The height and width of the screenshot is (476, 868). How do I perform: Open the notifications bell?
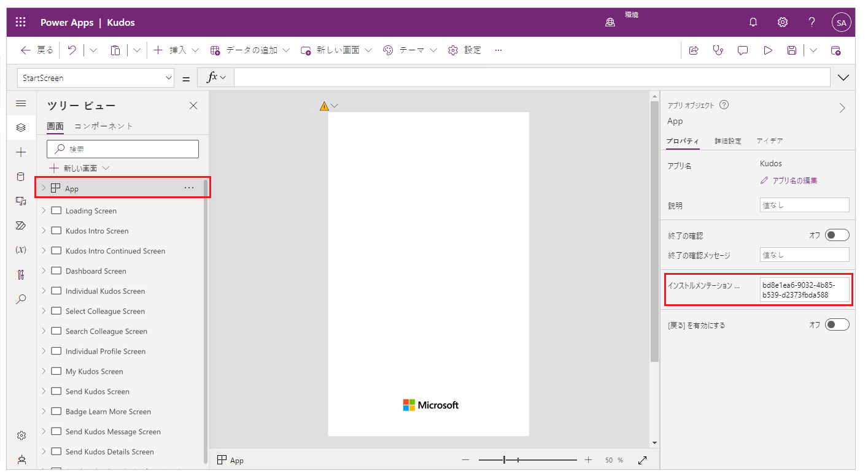pos(753,22)
